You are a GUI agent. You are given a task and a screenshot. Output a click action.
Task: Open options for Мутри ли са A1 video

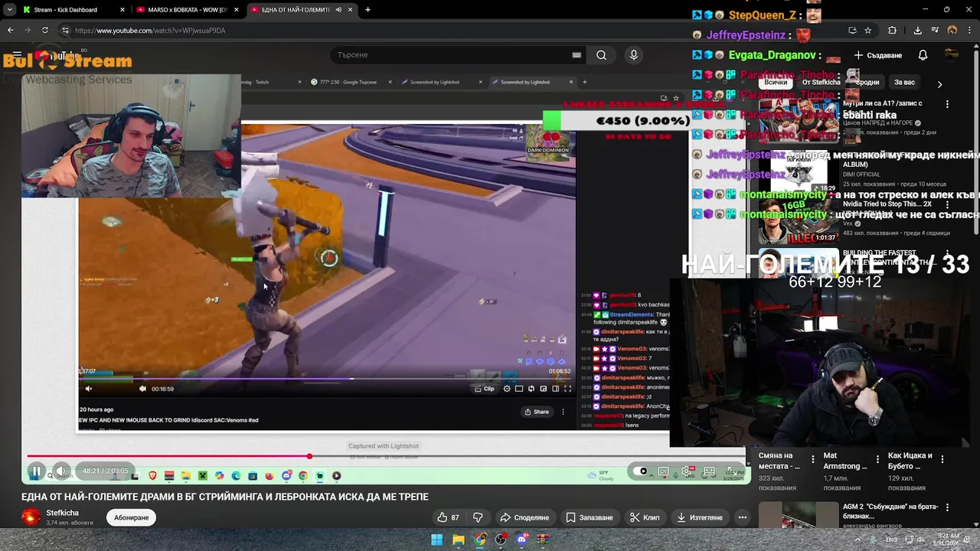tap(947, 104)
